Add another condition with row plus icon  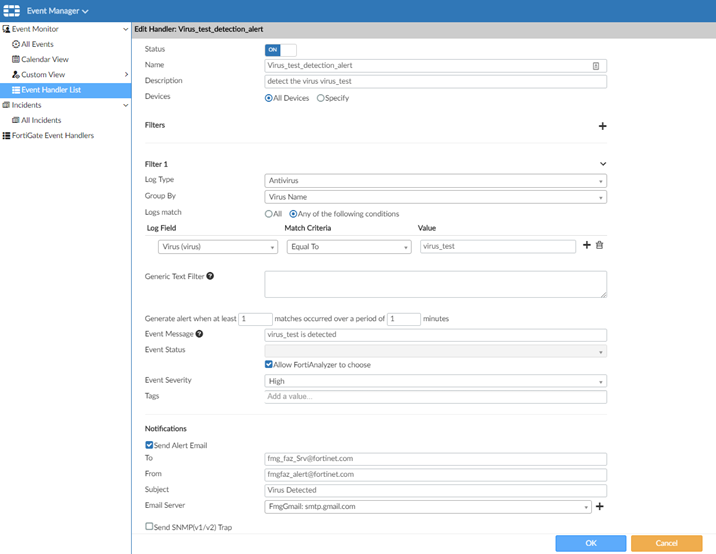click(587, 245)
